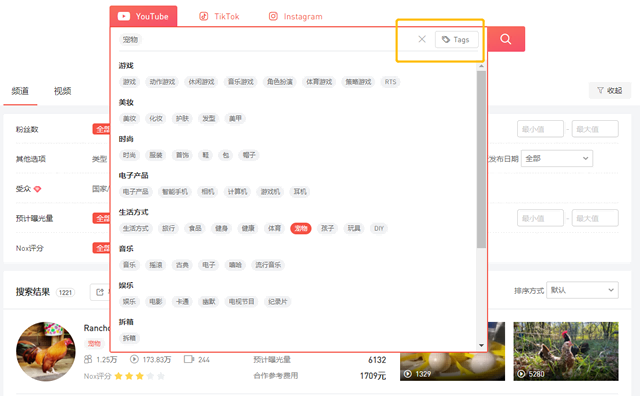Switch to the TikTok platform tab
Screen dimensions: 640x396
coord(219,16)
